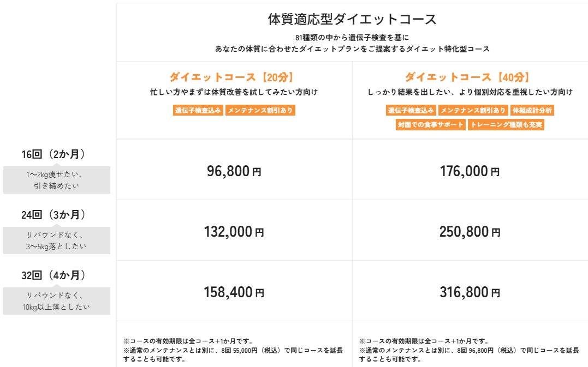Screen dimensions: 588x367
Task: Click the 体組成計分析 tag
Action: click(532, 110)
